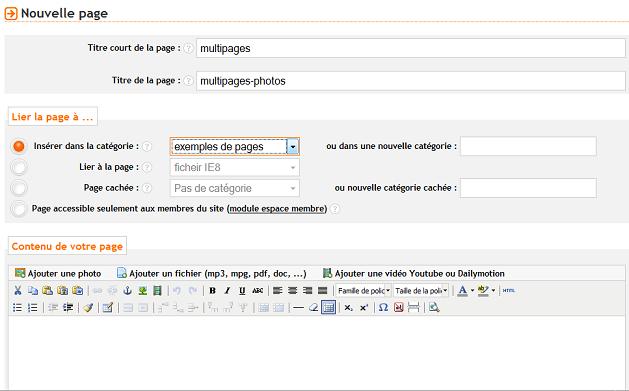Click the eraser remove formatting icon
The height and width of the screenshot is (391, 629).
click(x=313, y=308)
